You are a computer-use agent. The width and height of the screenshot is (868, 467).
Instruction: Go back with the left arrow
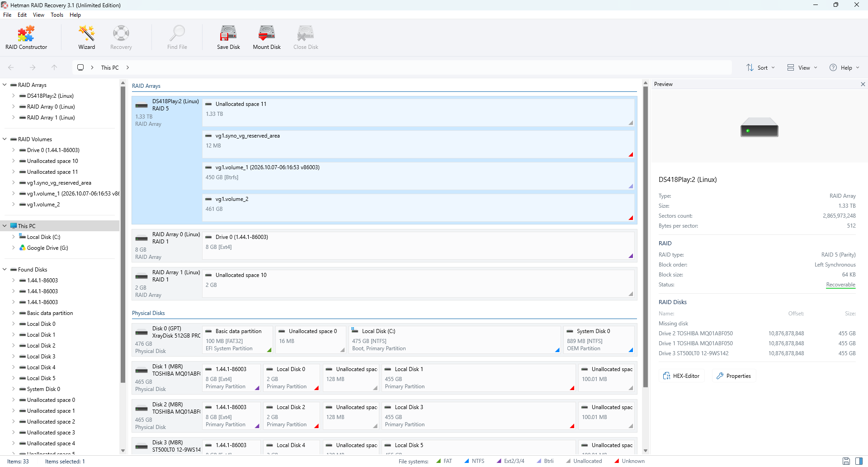pyautogui.click(x=11, y=67)
